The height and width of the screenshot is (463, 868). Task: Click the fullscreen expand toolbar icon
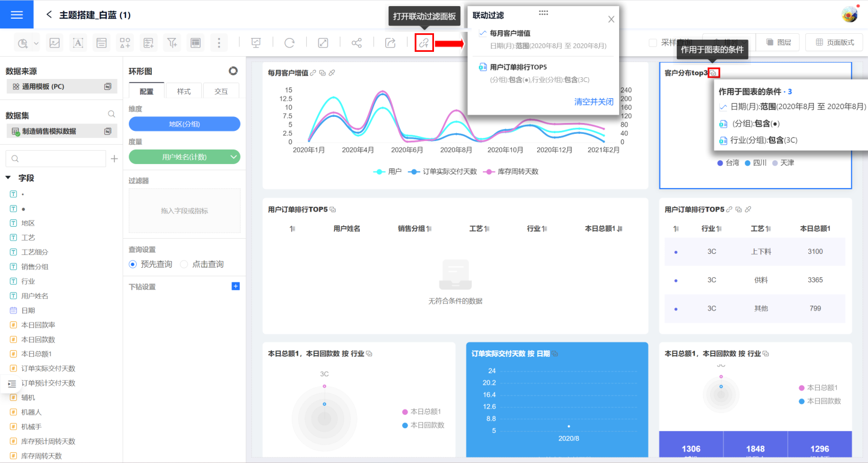(x=323, y=43)
